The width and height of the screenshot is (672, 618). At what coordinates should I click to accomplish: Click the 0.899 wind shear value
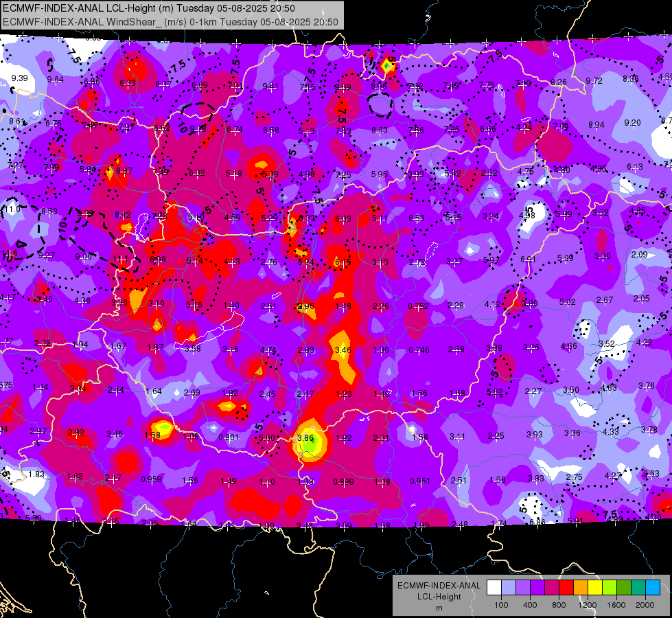tap(344, 482)
